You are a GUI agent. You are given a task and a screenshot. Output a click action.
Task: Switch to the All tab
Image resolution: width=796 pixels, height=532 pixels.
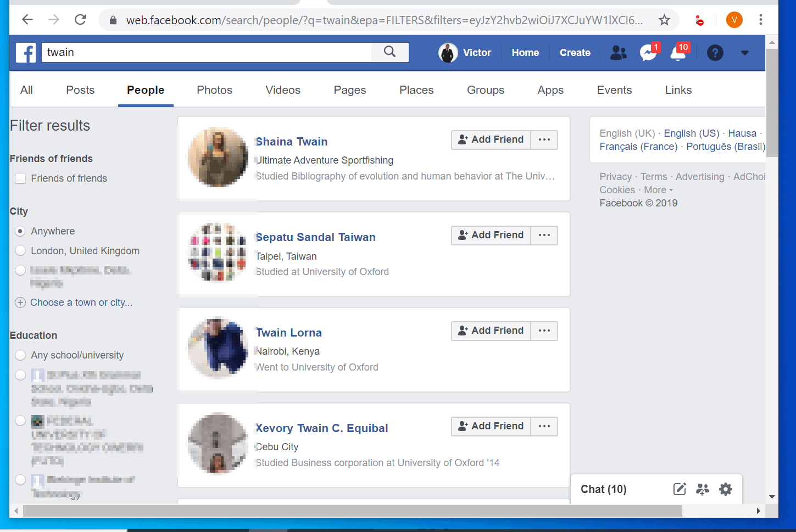26,90
